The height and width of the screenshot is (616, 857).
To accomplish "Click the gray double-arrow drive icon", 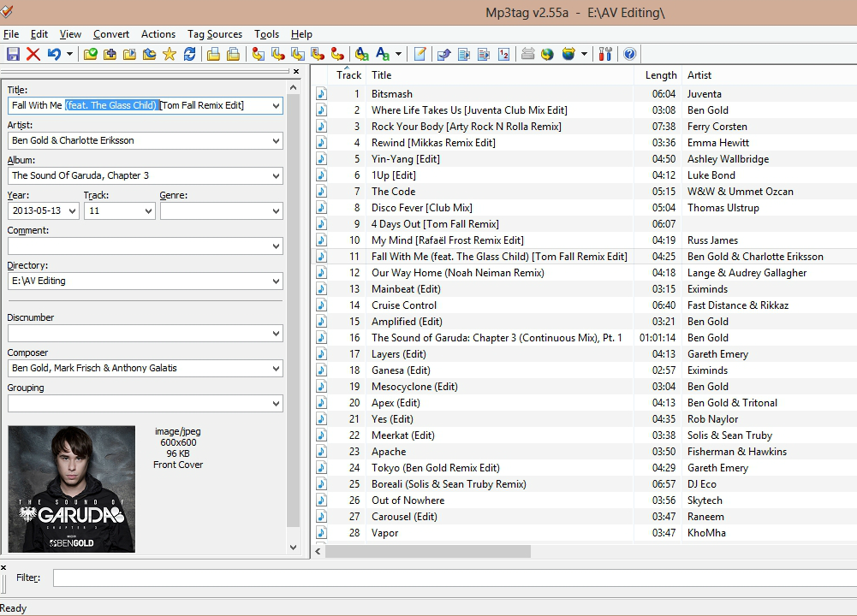I will point(527,54).
